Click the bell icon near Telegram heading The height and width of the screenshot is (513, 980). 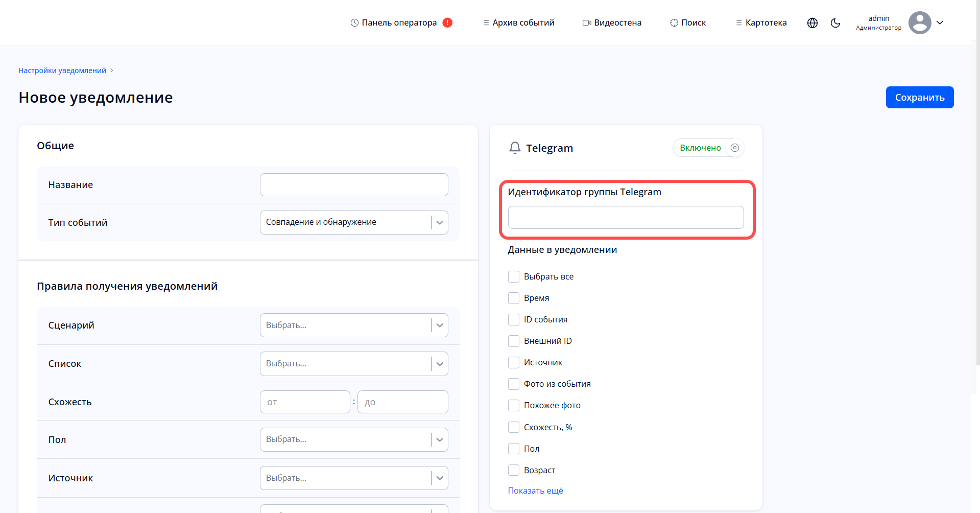coord(515,148)
